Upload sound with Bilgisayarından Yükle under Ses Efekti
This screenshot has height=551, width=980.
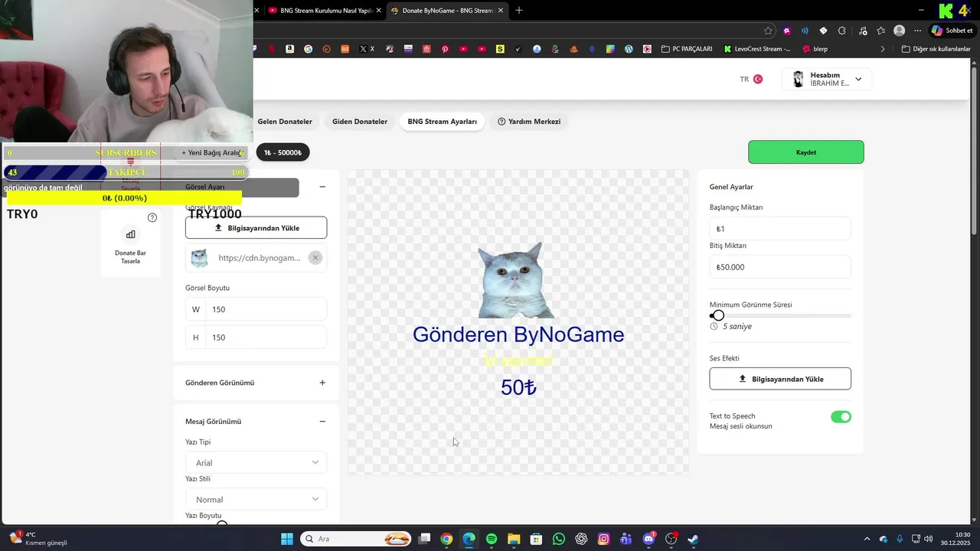780,379
